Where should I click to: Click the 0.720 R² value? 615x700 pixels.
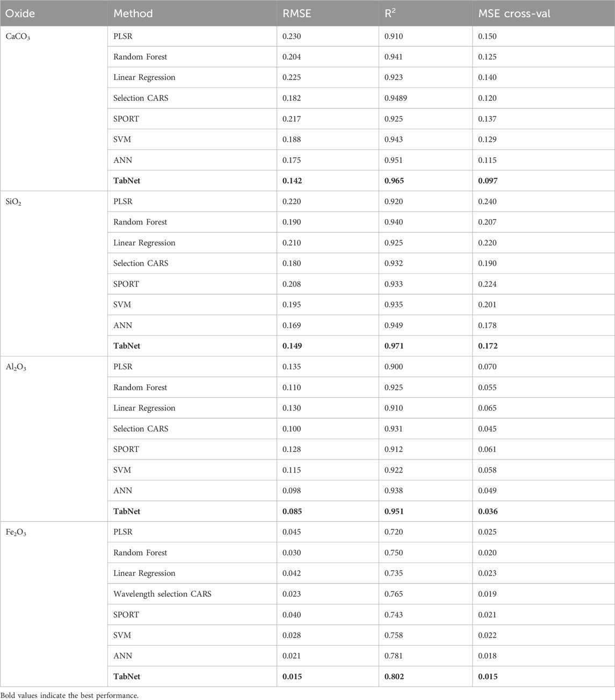[394, 532]
